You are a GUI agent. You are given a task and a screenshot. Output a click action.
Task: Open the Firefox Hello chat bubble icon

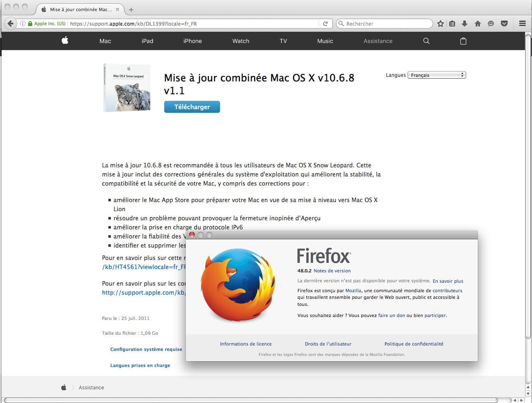click(x=491, y=24)
